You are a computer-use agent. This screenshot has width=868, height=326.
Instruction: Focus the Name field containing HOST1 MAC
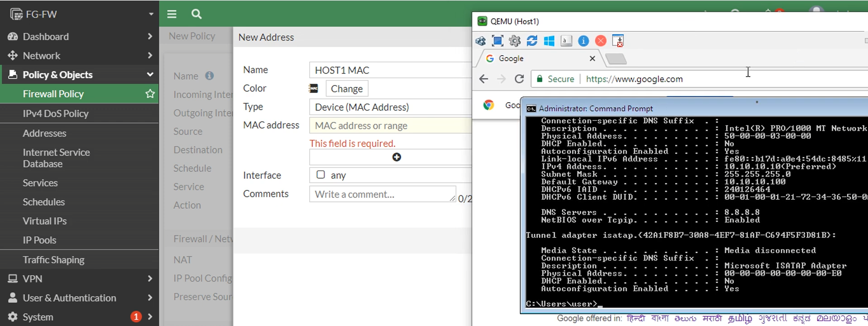(x=390, y=70)
